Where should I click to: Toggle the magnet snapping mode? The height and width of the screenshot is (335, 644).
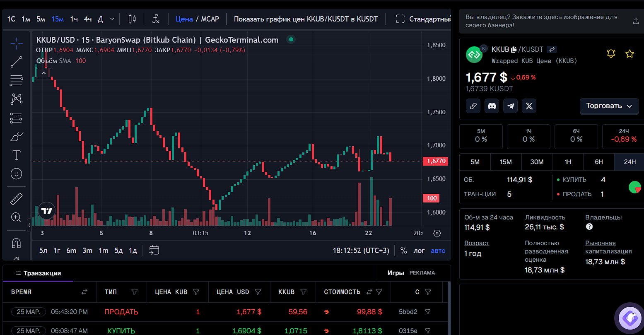pyautogui.click(x=17, y=243)
